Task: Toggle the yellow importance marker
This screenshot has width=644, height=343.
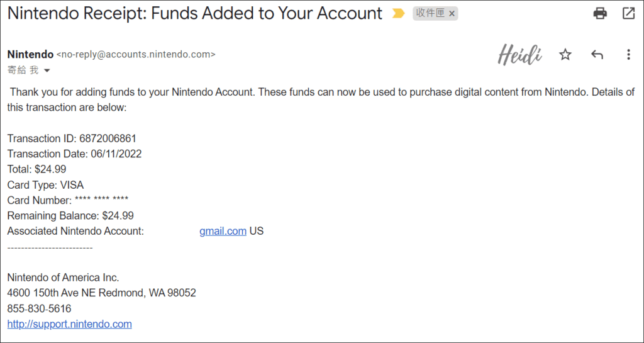Action: coord(398,14)
